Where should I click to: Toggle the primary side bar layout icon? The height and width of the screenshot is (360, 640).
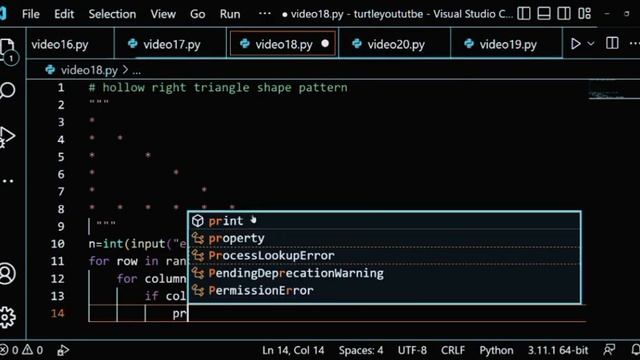524,14
